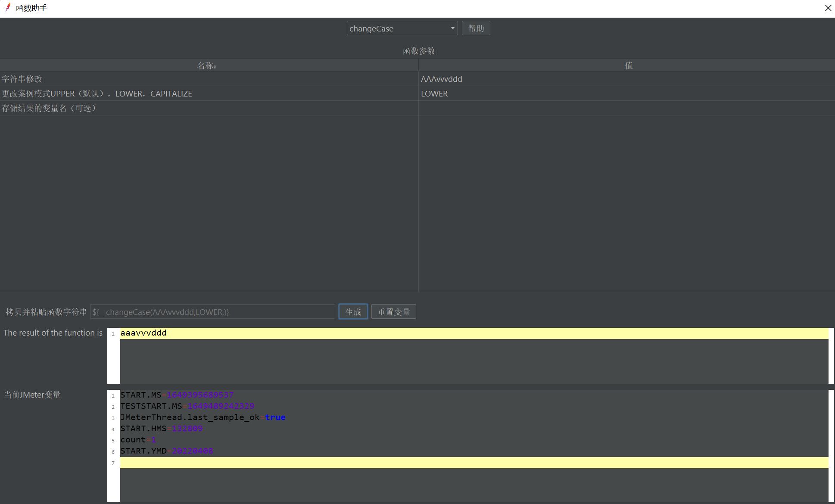Click the function string input field
The width and height of the screenshot is (835, 504).
(x=212, y=311)
